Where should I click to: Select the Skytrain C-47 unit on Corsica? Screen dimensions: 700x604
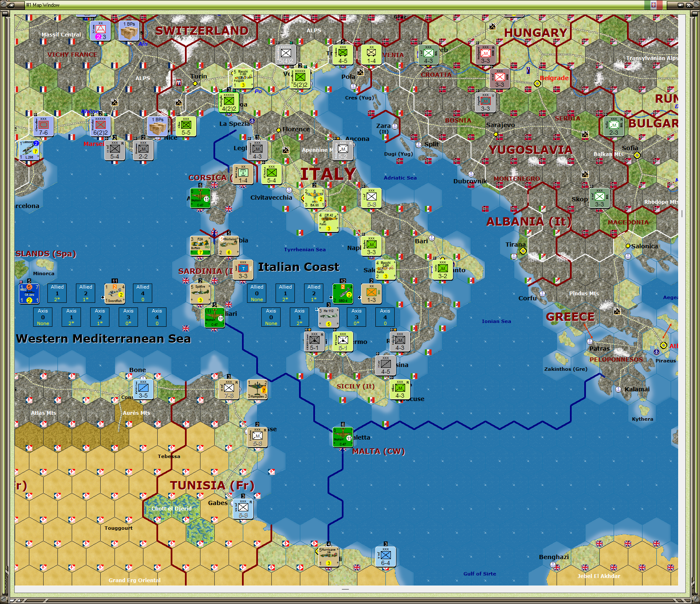[x=200, y=198]
